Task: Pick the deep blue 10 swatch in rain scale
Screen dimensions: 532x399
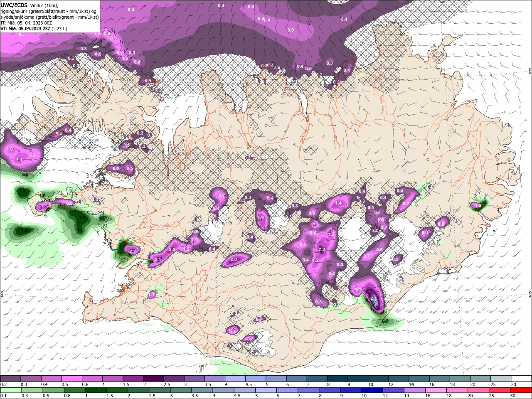Action: pos(372,390)
